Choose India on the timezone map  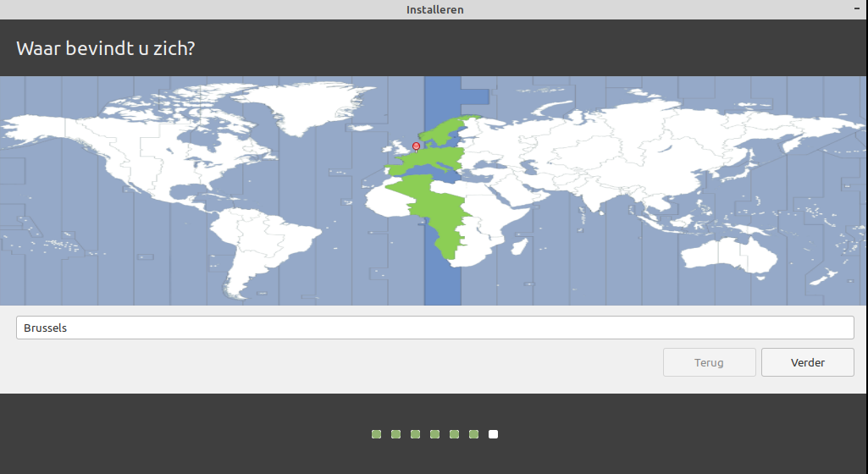[x=593, y=199]
